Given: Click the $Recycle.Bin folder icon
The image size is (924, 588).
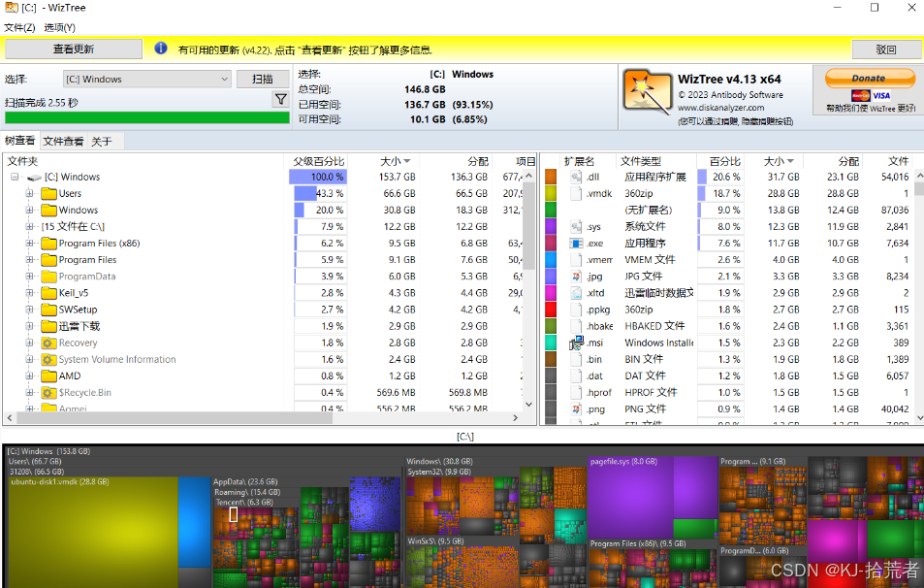Looking at the screenshot, I should (48, 392).
